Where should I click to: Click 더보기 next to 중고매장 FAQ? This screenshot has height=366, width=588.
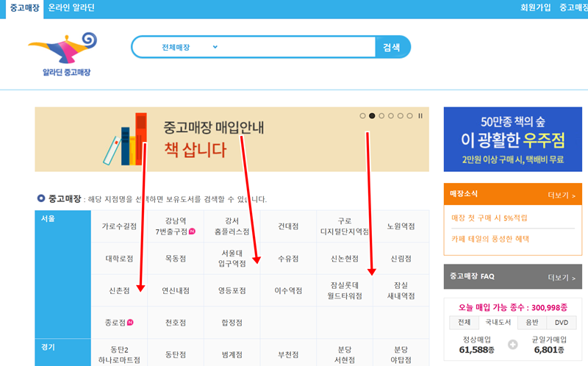coord(562,278)
